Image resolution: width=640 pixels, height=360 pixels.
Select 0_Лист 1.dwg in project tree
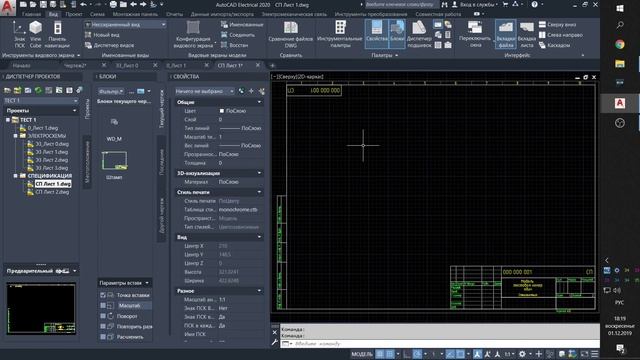pyautogui.click(x=42, y=128)
